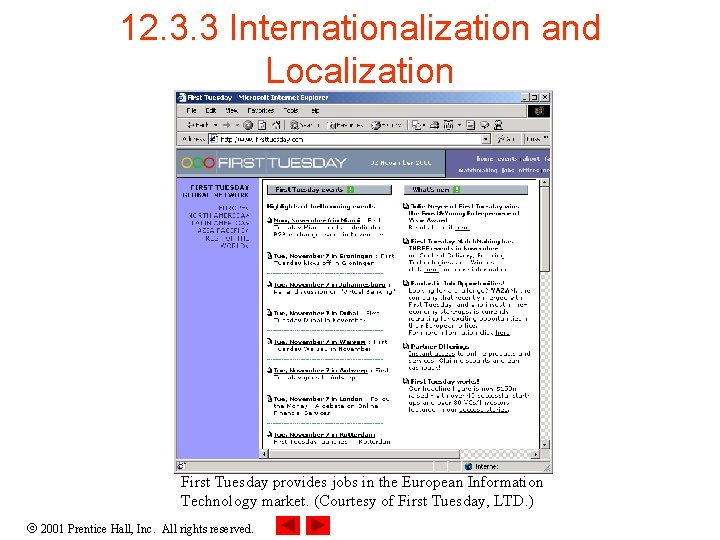Screen dimensions: 720x540
Task: Click the Mail envelope toolbar icon
Action: 416,125
